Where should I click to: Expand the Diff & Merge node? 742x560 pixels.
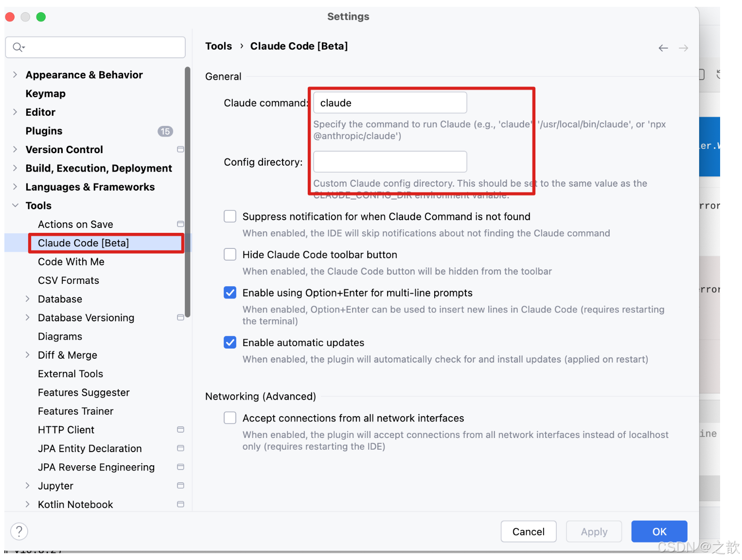(x=28, y=355)
